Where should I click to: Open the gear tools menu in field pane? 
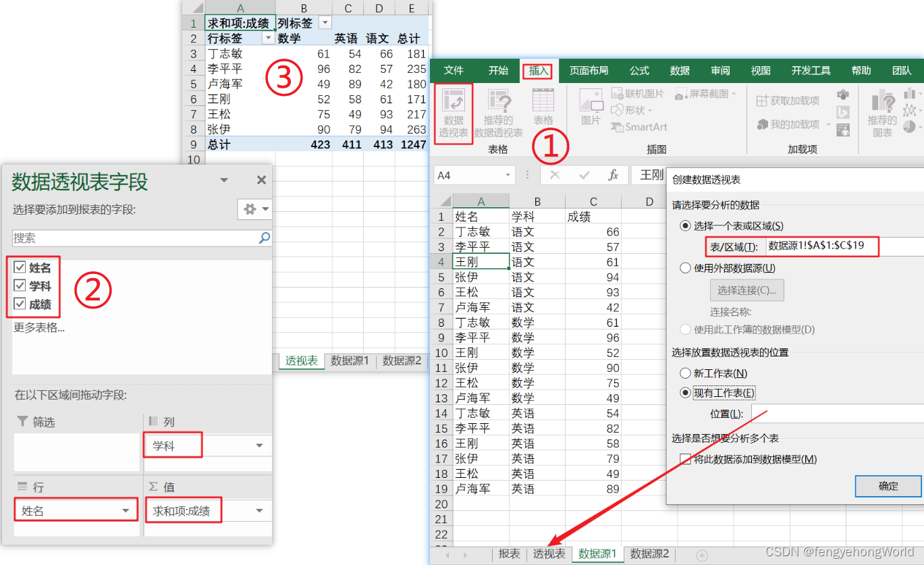tap(256, 209)
